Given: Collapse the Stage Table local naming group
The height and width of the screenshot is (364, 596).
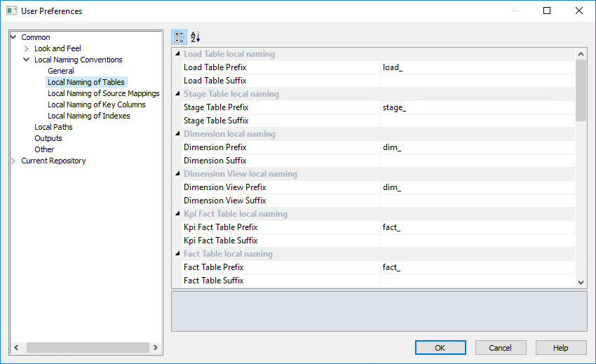Looking at the screenshot, I should (177, 94).
